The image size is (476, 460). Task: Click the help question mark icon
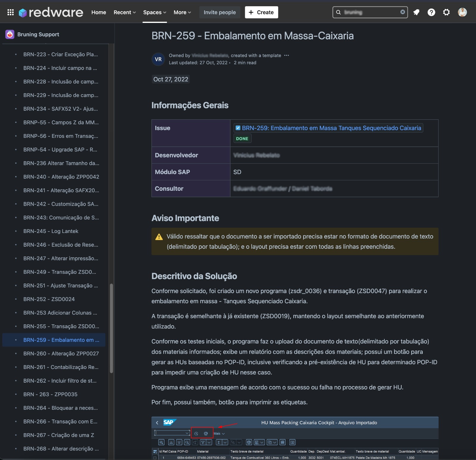pyautogui.click(x=431, y=12)
